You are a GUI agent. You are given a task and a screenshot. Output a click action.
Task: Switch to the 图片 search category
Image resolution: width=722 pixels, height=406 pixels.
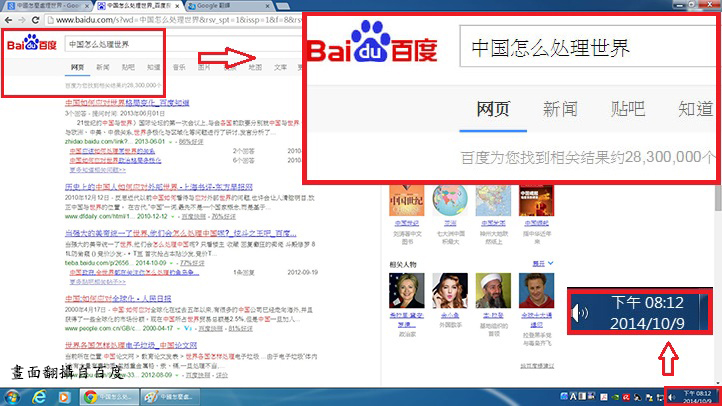point(204,67)
